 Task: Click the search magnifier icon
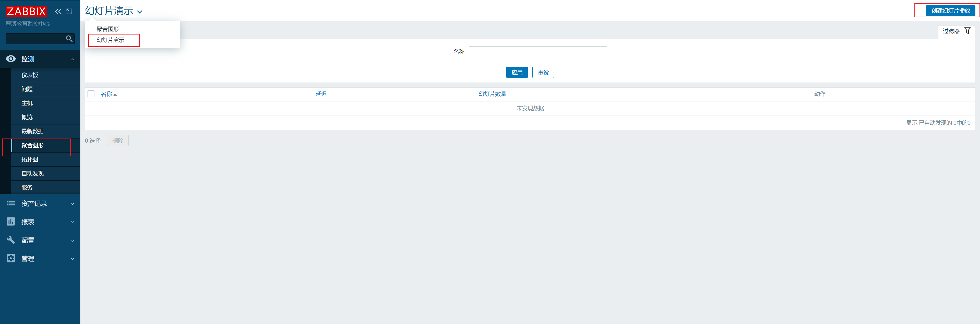click(x=69, y=38)
